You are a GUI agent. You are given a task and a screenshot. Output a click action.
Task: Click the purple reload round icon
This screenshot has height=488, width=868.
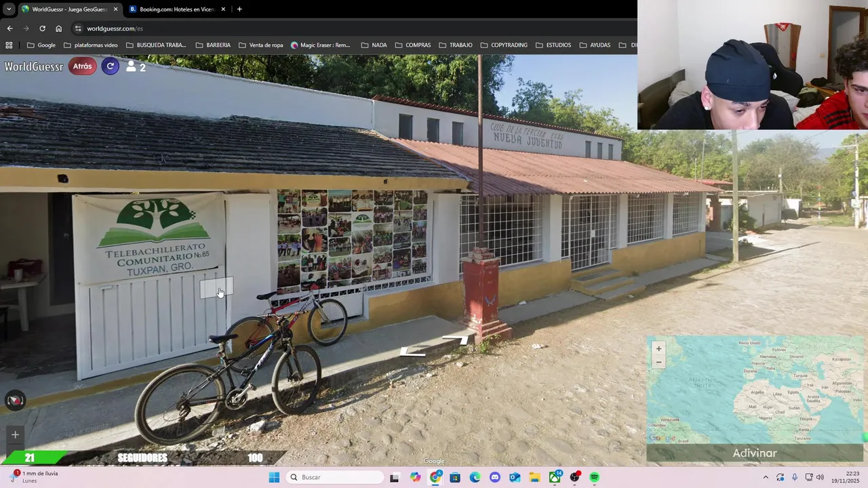pos(111,66)
